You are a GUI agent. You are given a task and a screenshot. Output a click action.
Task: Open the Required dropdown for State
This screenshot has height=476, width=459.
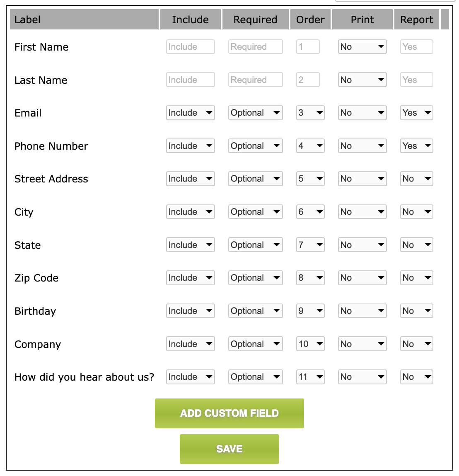click(x=255, y=245)
